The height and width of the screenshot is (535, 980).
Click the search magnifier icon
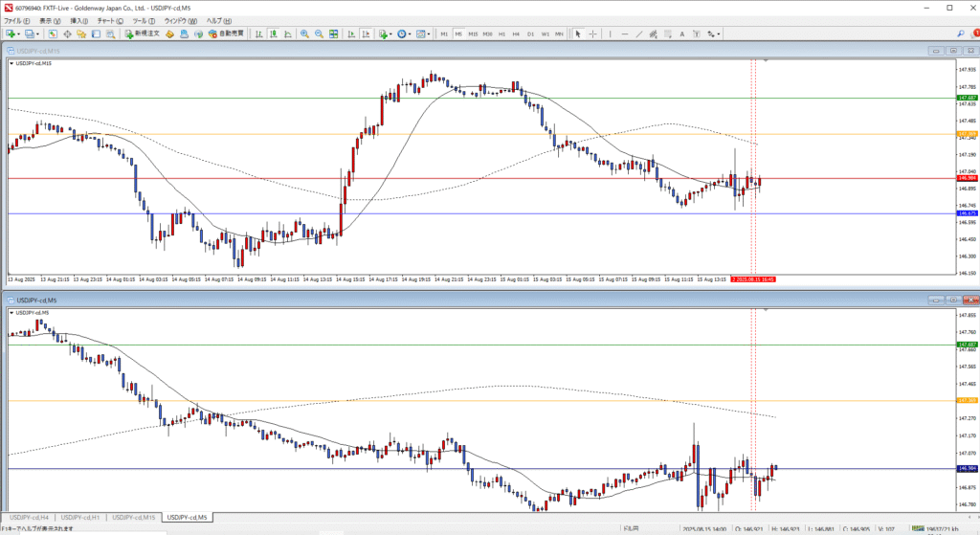pyautogui.click(x=961, y=33)
